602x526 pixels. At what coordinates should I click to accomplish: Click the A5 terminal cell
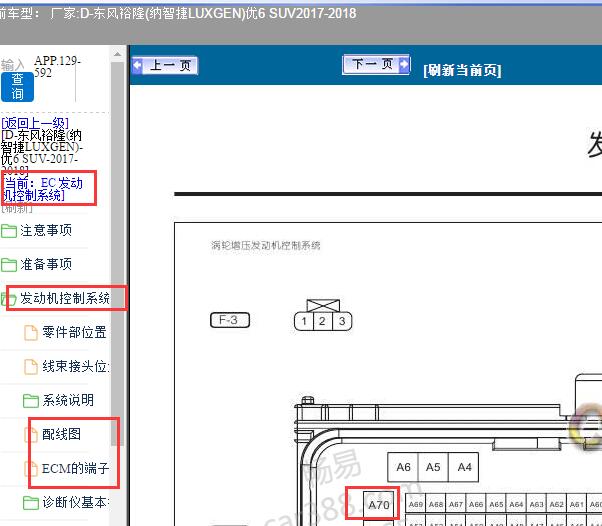coord(433,467)
